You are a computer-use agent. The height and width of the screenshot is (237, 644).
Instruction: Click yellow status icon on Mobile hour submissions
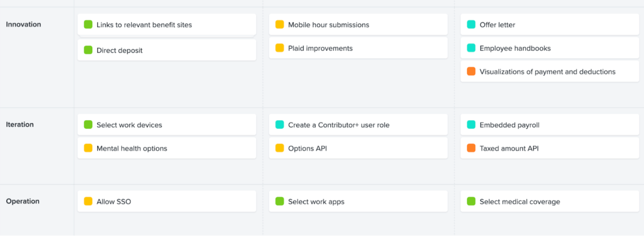pyautogui.click(x=280, y=24)
